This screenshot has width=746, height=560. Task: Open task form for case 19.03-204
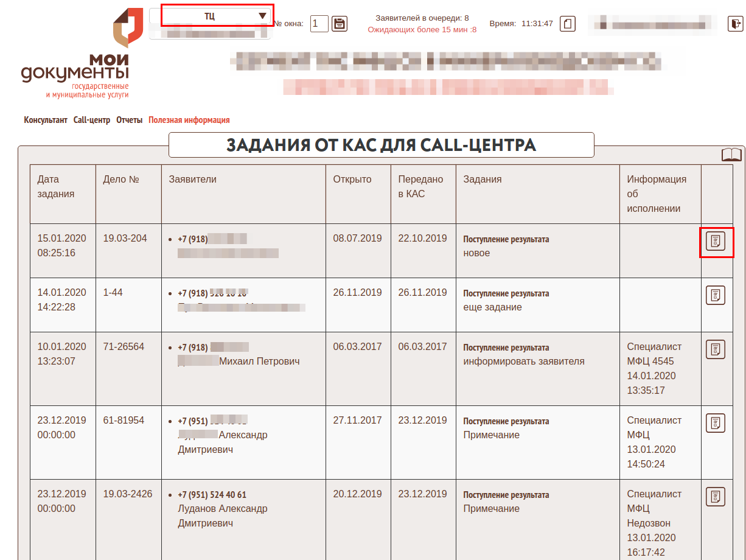(716, 242)
